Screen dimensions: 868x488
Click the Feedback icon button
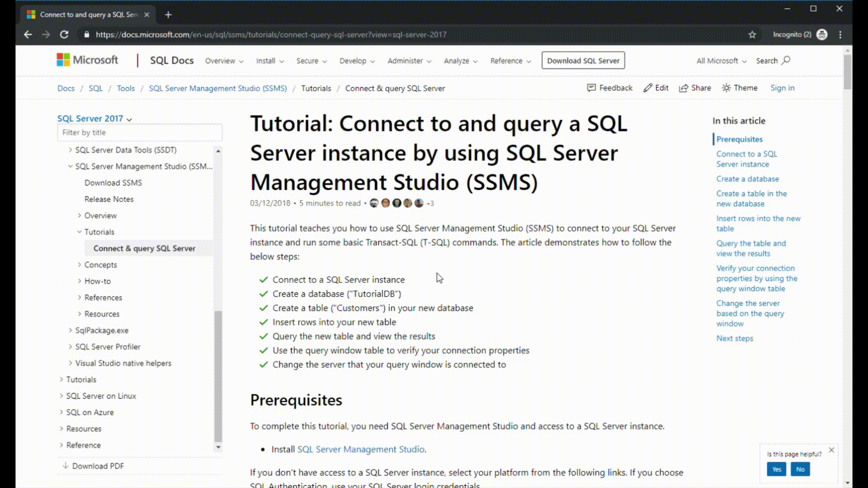pyautogui.click(x=591, y=88)
